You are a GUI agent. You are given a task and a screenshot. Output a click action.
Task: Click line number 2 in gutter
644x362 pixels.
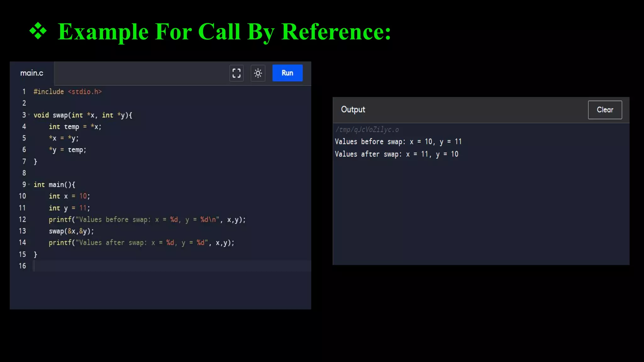click(24, 103)
